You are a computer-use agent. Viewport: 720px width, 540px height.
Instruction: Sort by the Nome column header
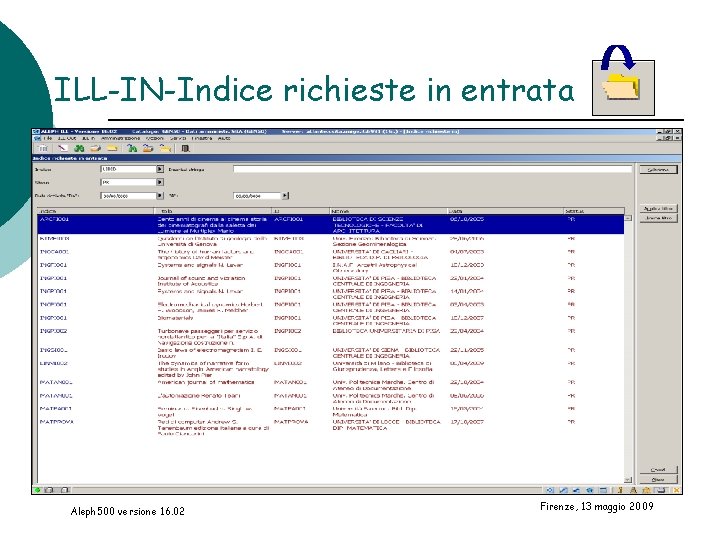click(x=388, y=211)
